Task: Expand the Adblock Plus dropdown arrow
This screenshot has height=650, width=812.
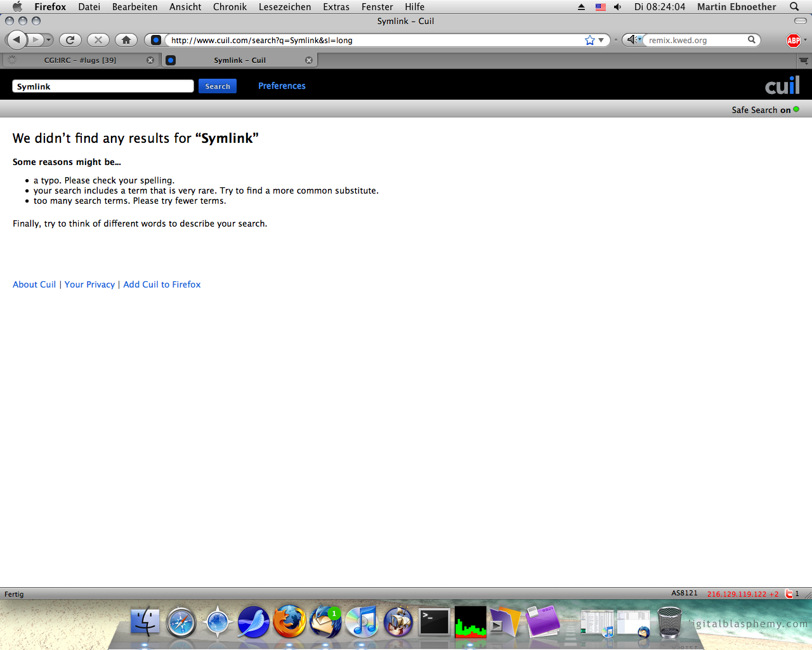Action: pos(805,40)
